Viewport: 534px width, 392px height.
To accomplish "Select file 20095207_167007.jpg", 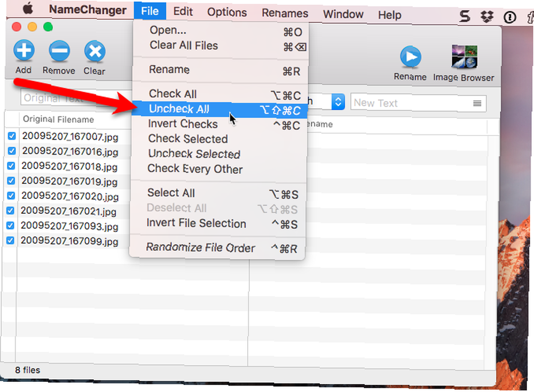I will pos(70,137).
